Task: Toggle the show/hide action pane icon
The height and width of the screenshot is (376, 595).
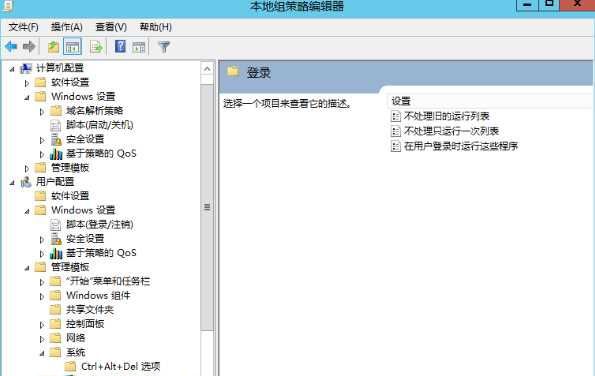Action: (x=139, y=47)
